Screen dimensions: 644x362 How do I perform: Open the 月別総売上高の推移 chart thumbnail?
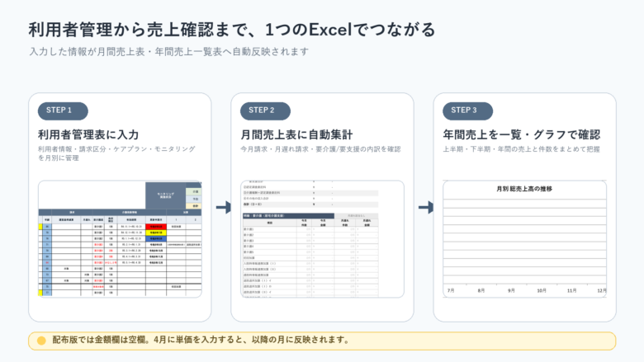click(x=524, y=239)
